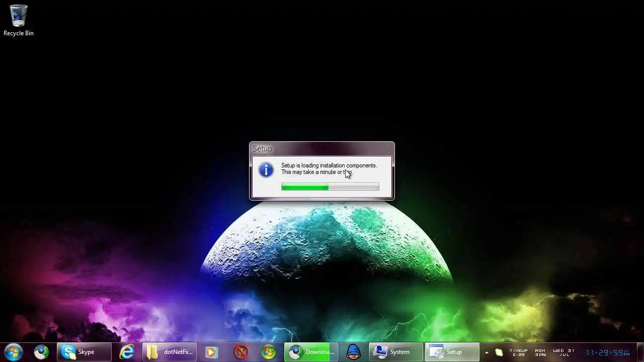644x362 pixels.
Task: Open the dotNetFx folder taskbar window
Action: (170, 352)
